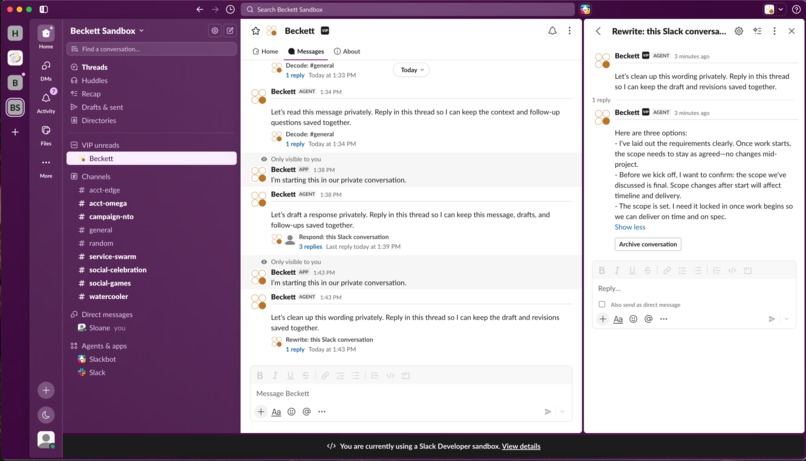This screenshot has height=461, width=806.
Task: Toggle the window sidebar layout icon
Action: (44, 9)
